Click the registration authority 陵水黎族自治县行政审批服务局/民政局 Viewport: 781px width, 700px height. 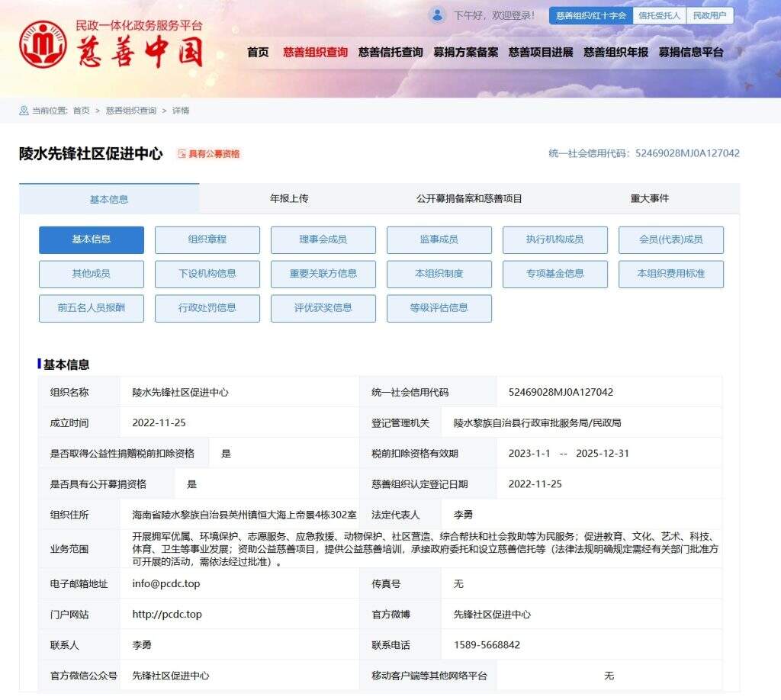[538, 422]
